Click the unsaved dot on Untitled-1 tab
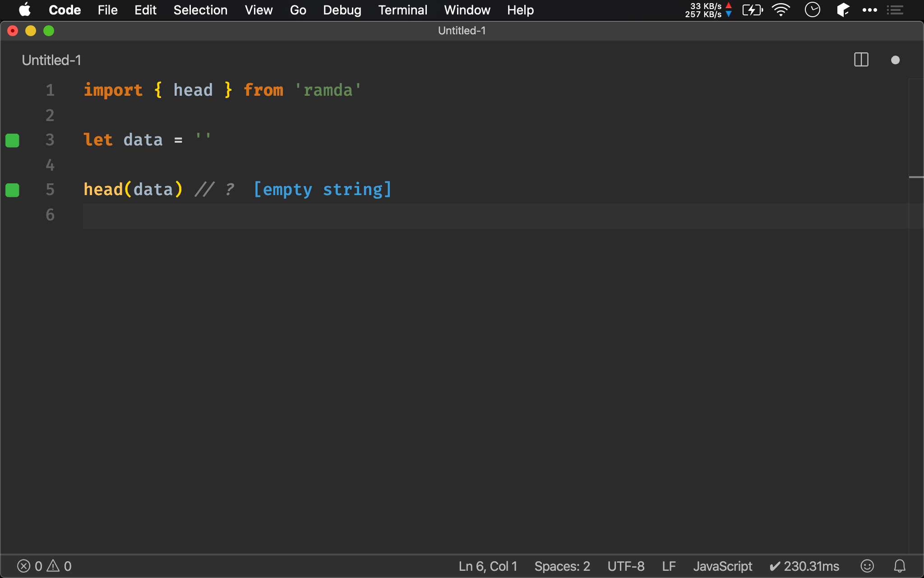 click(x=896, y=60)
